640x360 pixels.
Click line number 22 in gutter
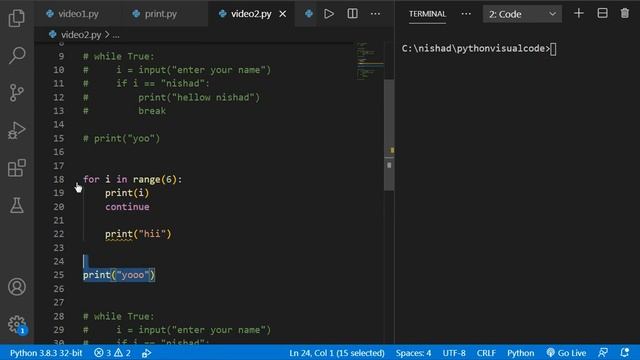pos(59,234)
